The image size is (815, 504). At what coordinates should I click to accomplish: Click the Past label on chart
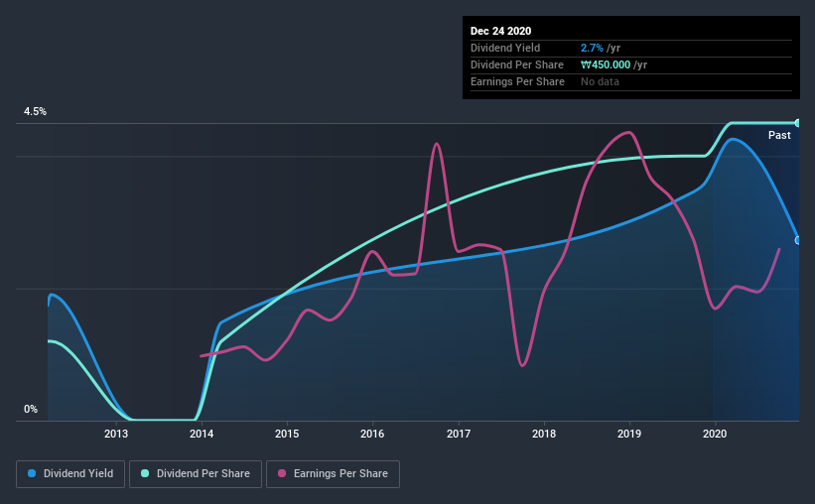click(779, 135)
